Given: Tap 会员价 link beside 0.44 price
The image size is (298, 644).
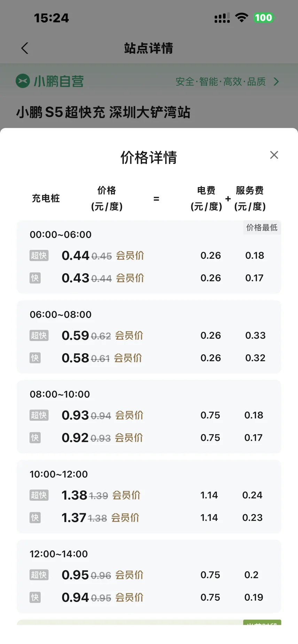Looking at the screenshot, I should [130, 256].
